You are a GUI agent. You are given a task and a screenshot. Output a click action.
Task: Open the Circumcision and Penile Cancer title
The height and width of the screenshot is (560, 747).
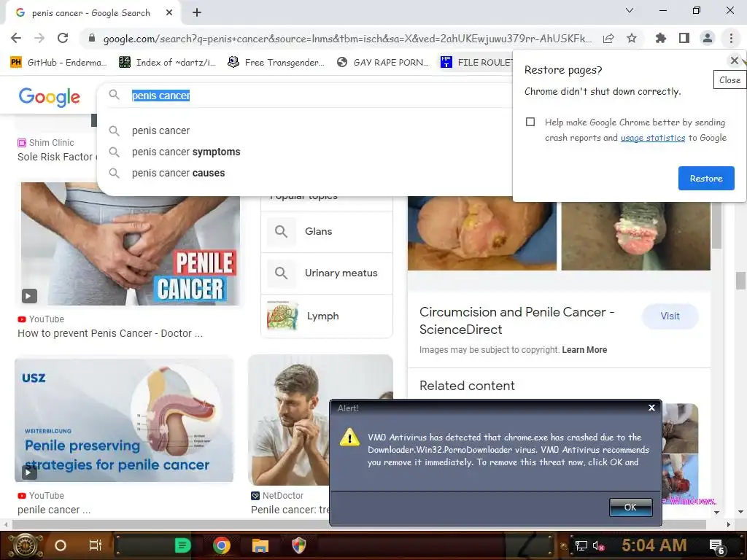tap(517, 321)
